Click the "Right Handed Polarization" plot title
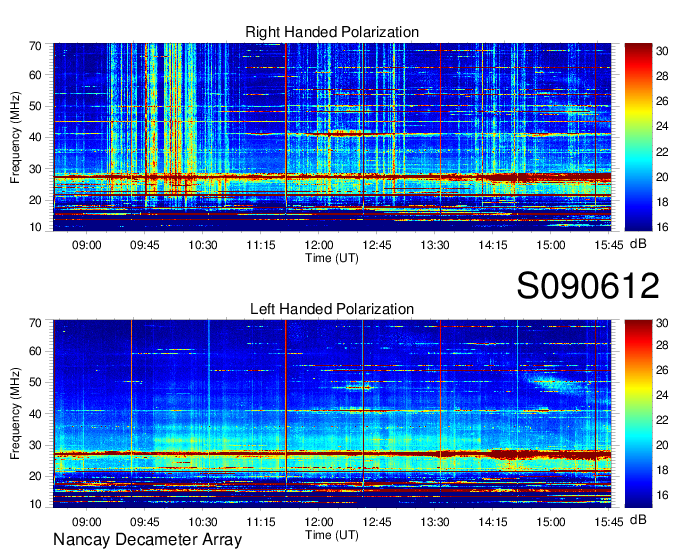680x552 pixels. pyautogui.click(x=332, y=32)
